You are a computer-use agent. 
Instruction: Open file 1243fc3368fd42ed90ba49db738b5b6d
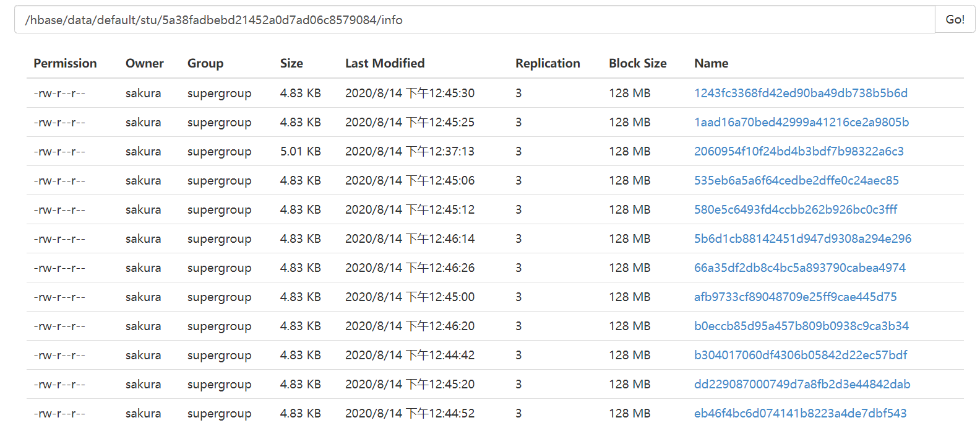801,93
